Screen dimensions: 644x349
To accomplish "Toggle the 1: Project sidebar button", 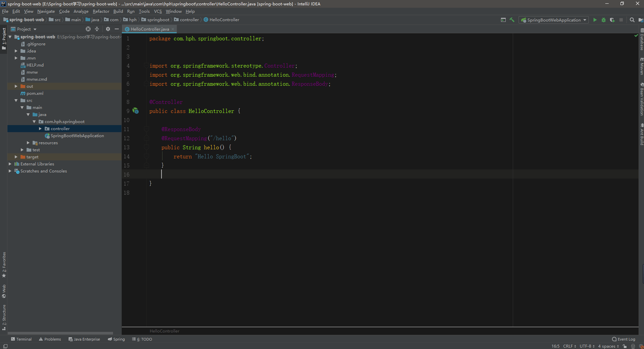I will click(4, 38).
